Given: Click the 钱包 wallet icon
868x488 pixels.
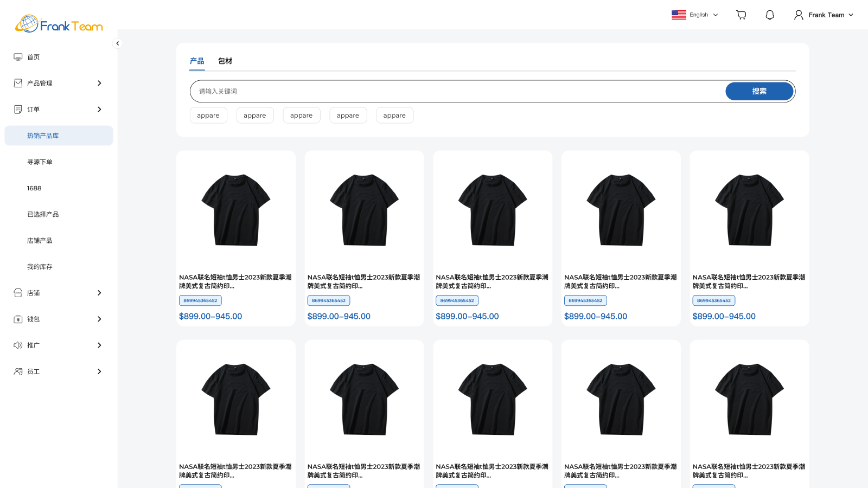Looking at the screenshot, I should pos(18,319).
